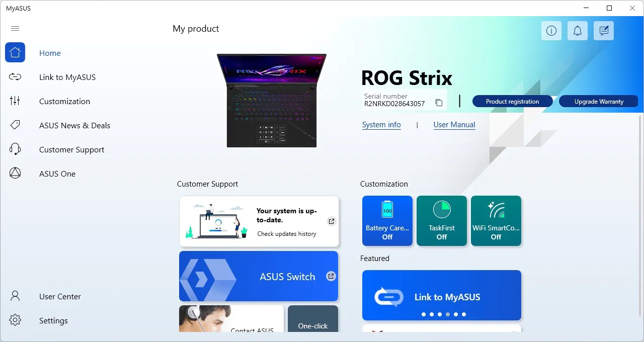Toggle WiFi SmartConnect tile
This screenshot has width=644, height=342.
496,221
